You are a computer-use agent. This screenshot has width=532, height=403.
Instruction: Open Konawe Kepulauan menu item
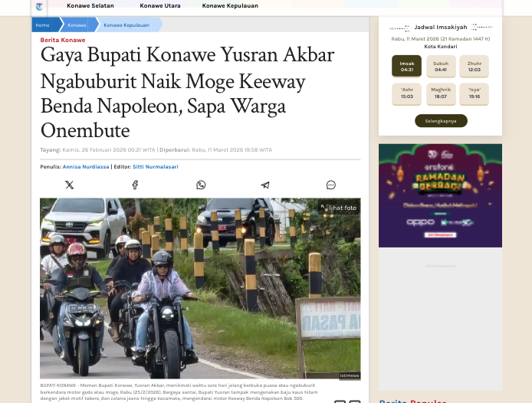coord(230,6)
